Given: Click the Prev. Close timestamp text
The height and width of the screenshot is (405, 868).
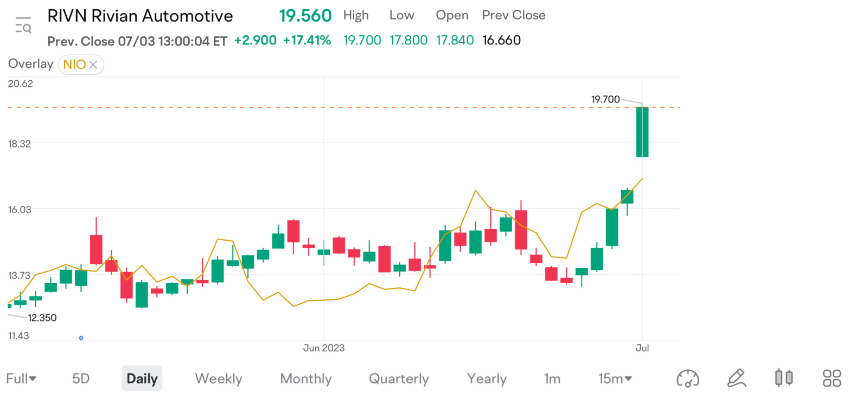Looking at the screenshot, I should tap(137, 41).
